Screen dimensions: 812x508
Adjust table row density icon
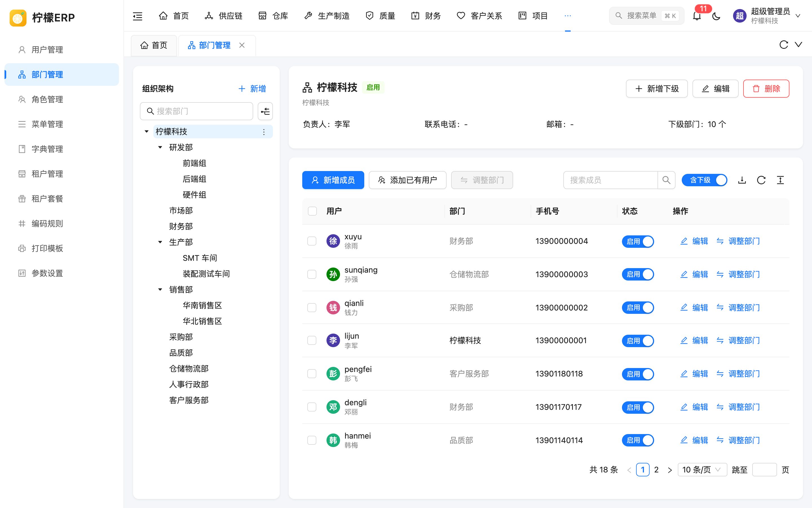click(x=780, y=180)
